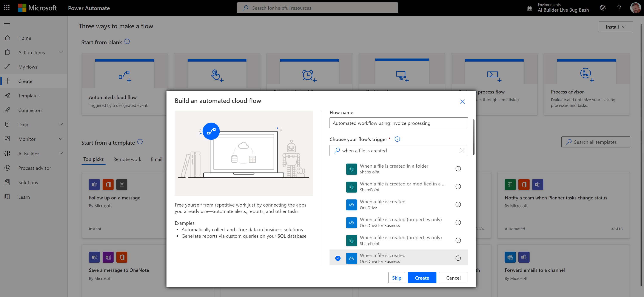Screen dimensions: 644x297
Task: Open the Install dropdown
Action: [616, 26]
